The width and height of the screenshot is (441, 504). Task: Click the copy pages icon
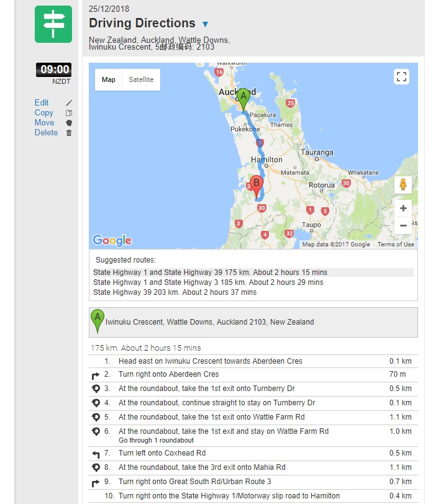[69, 113]
